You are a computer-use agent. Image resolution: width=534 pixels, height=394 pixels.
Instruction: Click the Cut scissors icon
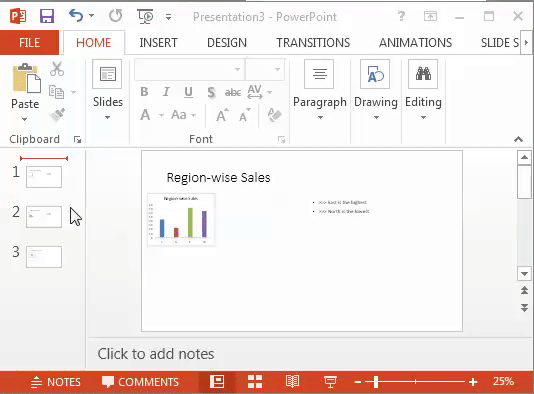click(57, 69)
